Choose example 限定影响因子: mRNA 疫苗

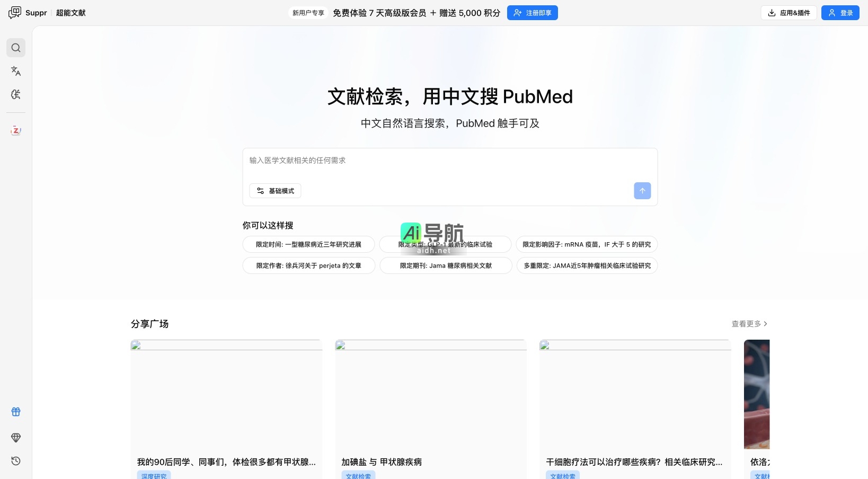point(587,244)
